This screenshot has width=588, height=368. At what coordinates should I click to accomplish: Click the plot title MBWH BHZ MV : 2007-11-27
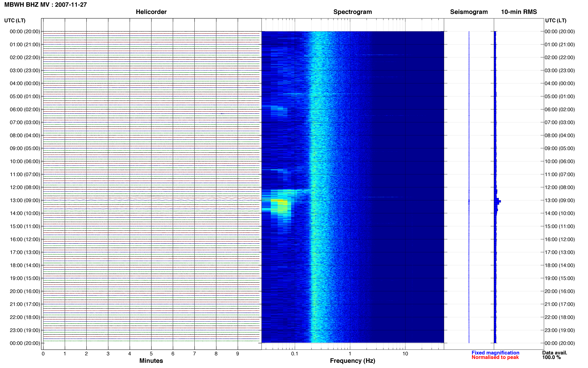pos(45,5)
